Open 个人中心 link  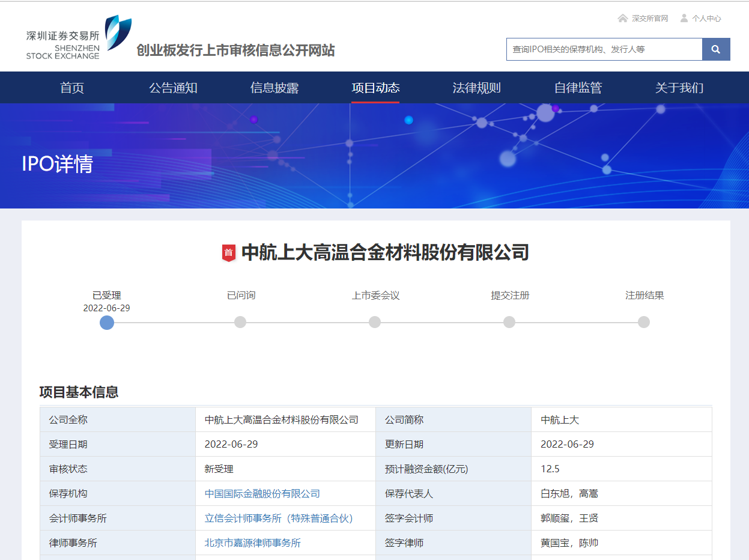coord(706,19)
